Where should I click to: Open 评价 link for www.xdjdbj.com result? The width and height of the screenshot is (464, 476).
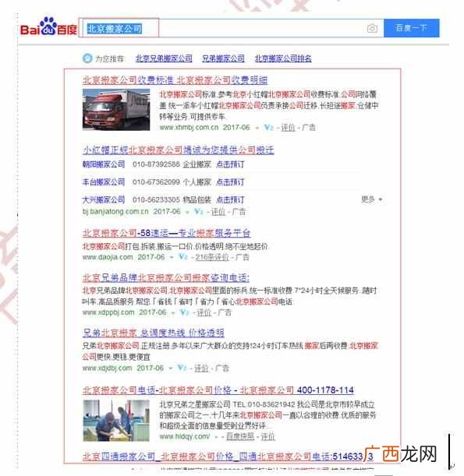point(201,368)
